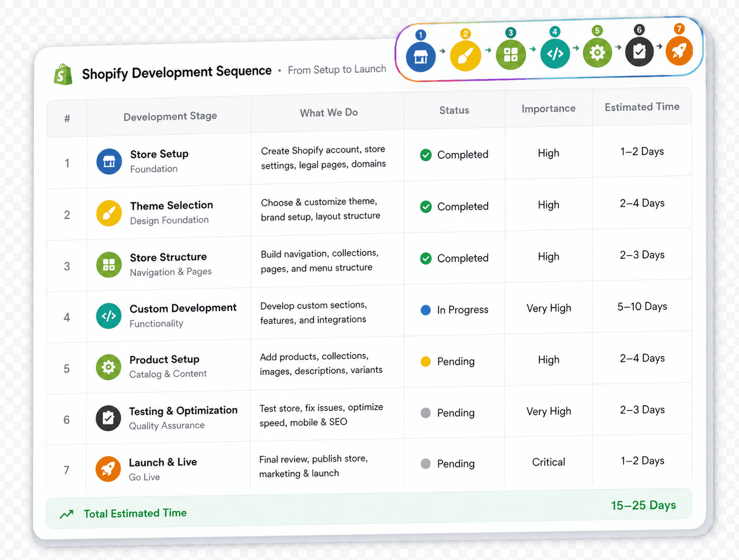739x560 pixels.
Task: Click step 1 storefront icon in sequence bar
Action: coord(421,56)
